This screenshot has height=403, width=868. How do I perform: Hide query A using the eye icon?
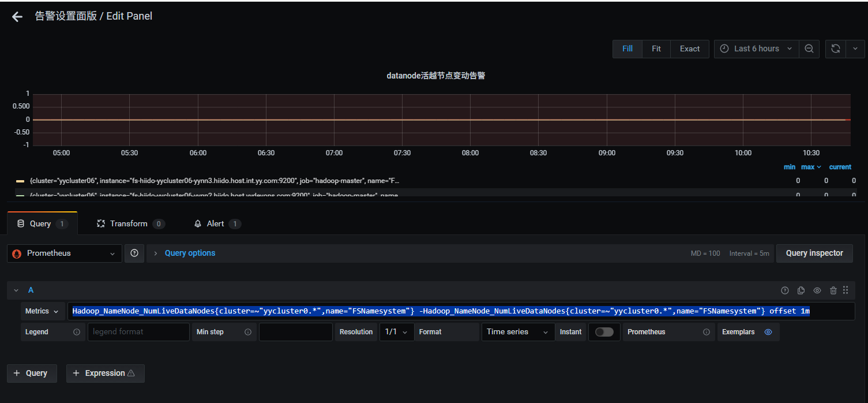[x=817, y=290]
